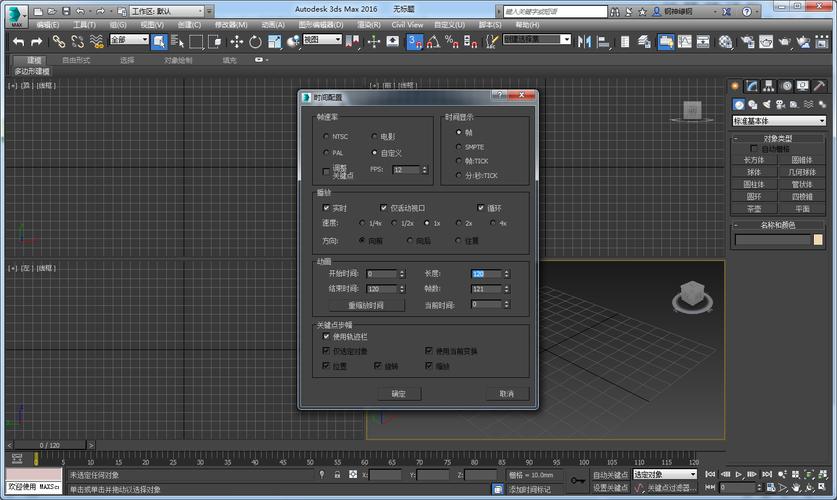This screenshot has height=500, width=837.
Task: Open the 修改器(M) menu
Action: (231, 24)
